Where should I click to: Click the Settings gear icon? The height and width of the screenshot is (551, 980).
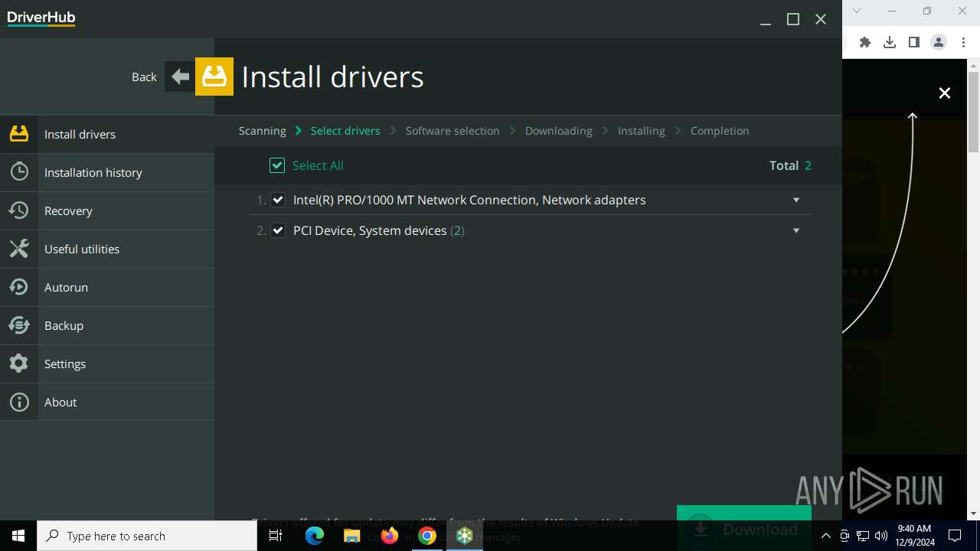tap(19, 364)
